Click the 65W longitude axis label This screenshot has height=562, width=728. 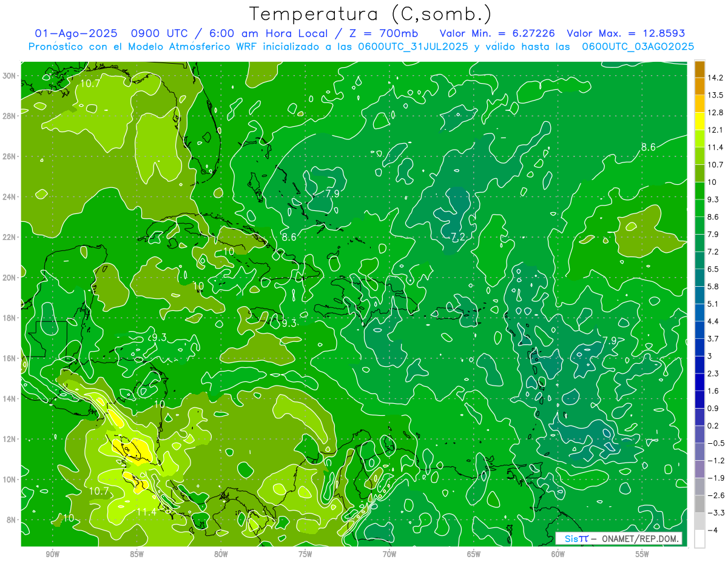tap(474, 554)
